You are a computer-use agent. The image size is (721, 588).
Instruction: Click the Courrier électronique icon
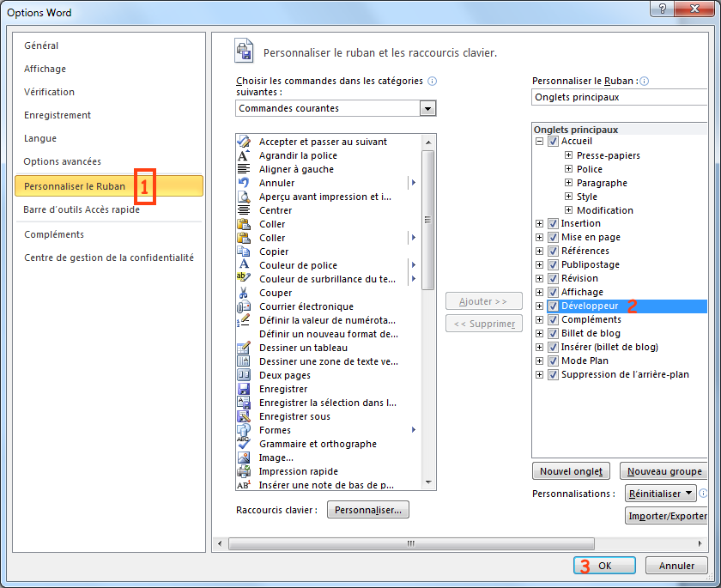(x=244, y=306)
